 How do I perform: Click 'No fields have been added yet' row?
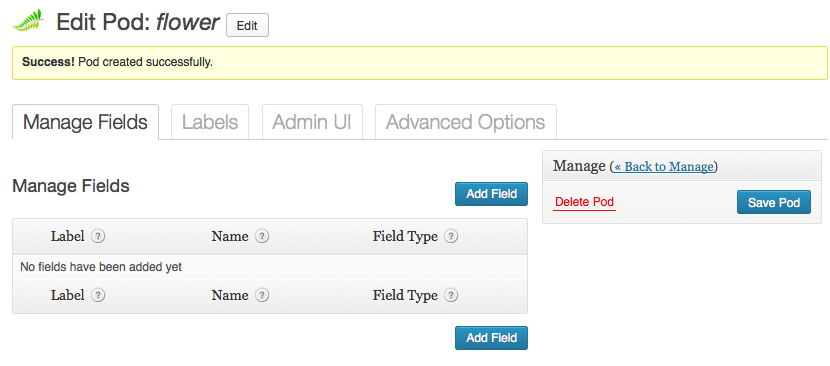click(x=270, y=267)
